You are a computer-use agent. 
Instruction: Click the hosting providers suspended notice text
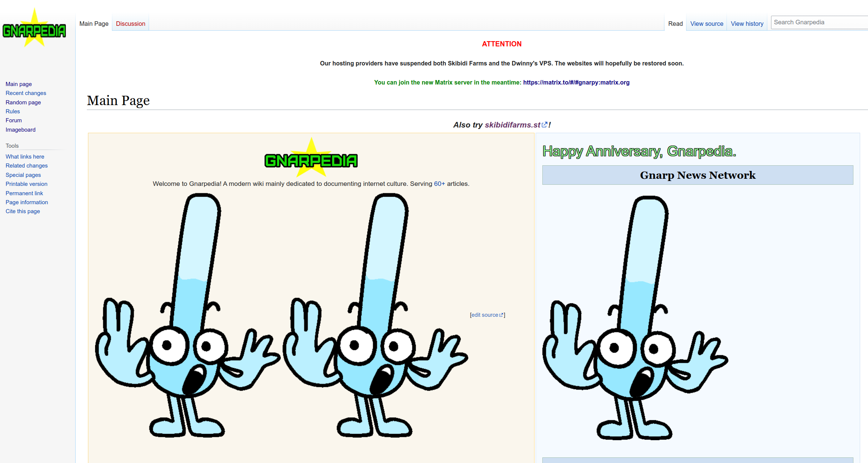(x=502, y=63)
